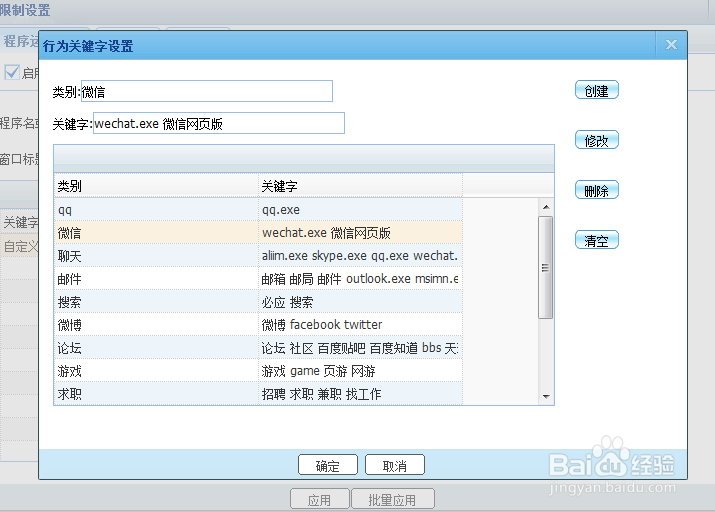This screenshot has width=715, height=512.
Task: Focus the 关键字 input field
Action: tap(219, 123)
